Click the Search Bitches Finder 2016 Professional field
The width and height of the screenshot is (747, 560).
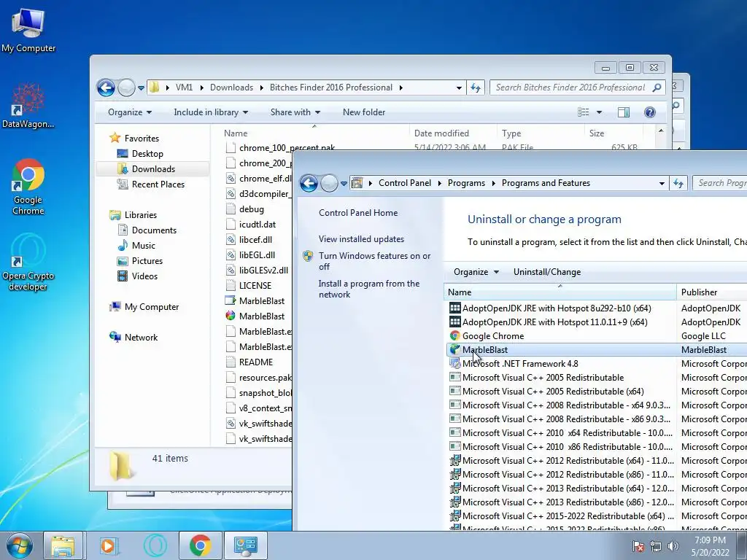pyautogui.click(x=578, y=87)
